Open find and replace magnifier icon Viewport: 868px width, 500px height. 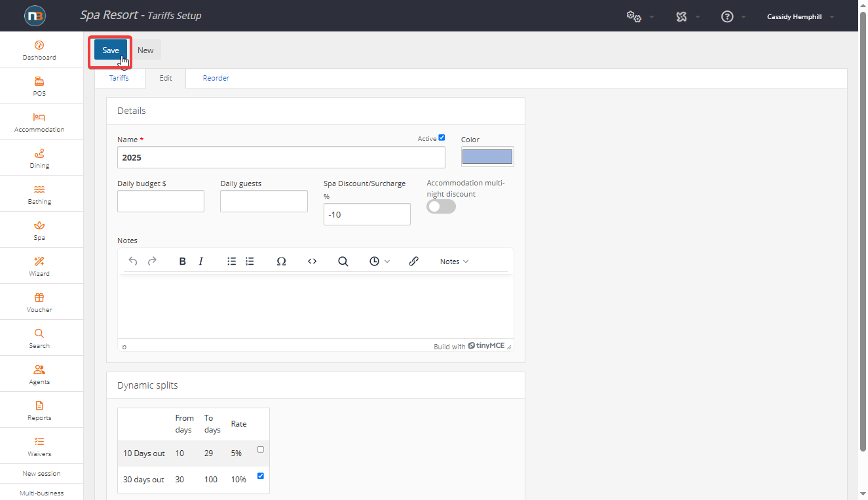coord(343,261)
